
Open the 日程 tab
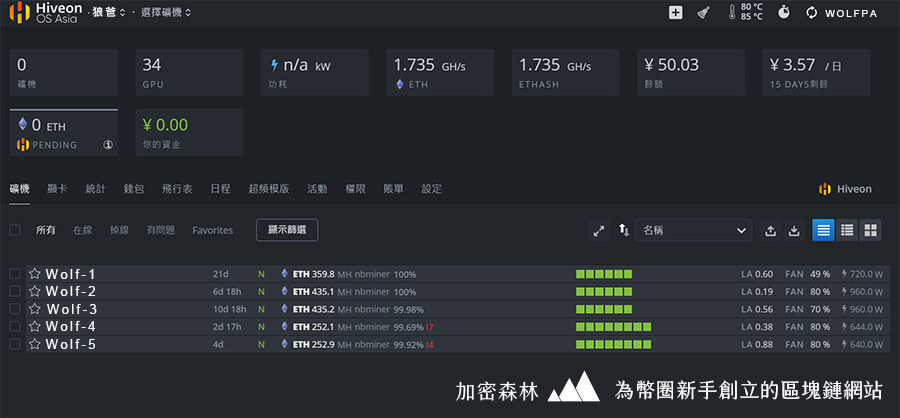[x=220, y=188]
